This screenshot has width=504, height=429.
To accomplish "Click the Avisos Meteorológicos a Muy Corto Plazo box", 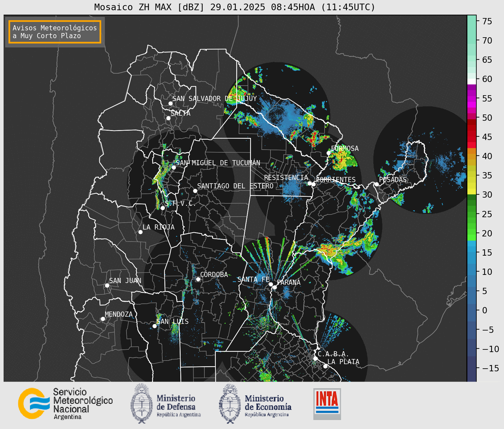I will (55, 32).
